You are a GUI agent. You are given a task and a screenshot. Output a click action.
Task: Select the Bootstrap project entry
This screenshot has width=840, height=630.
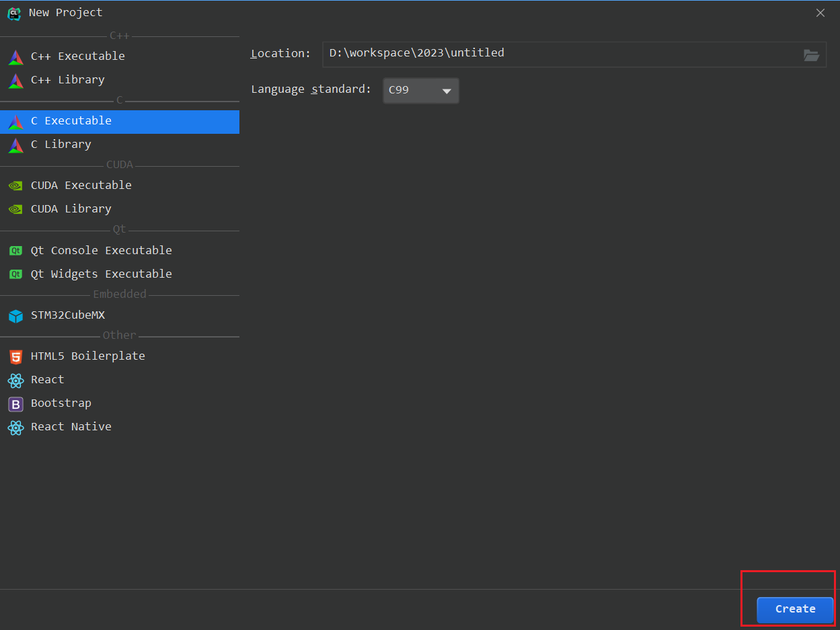pos(120,403)
